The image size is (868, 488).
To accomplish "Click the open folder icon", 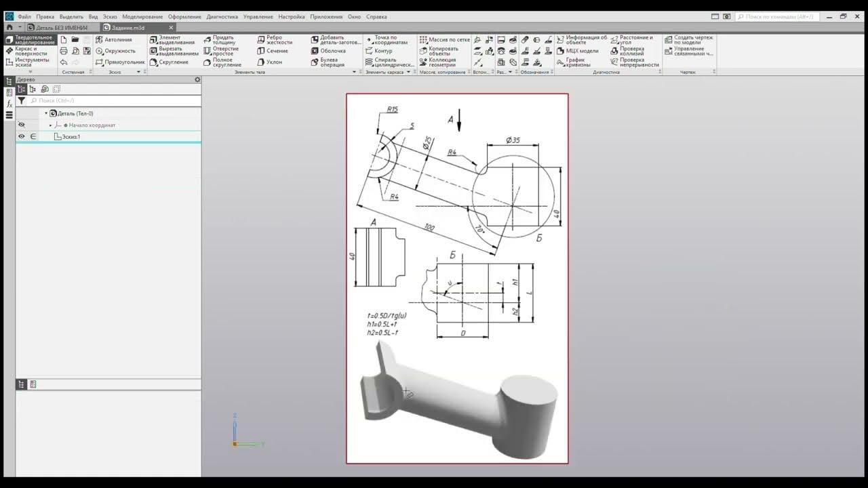I will [x=75, y=39].
